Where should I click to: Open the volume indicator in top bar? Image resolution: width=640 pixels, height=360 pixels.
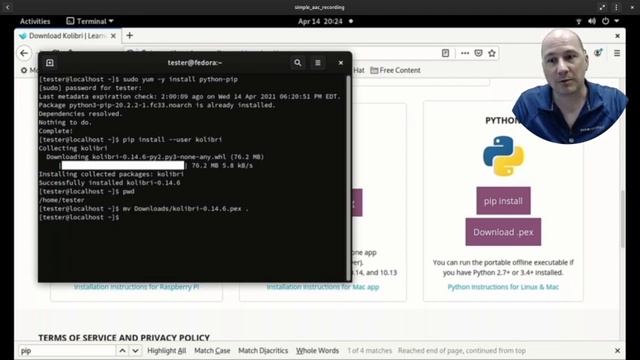[592, 21]
